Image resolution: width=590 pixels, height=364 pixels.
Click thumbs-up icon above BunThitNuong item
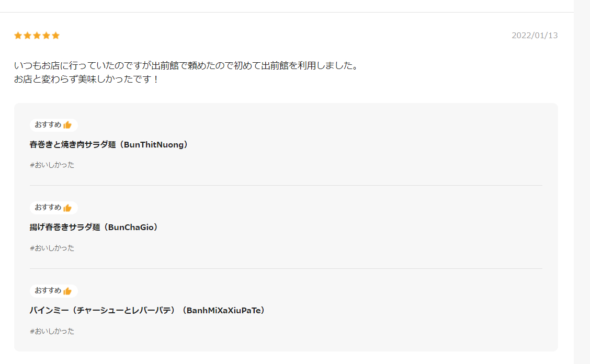(x=67, y=125)
